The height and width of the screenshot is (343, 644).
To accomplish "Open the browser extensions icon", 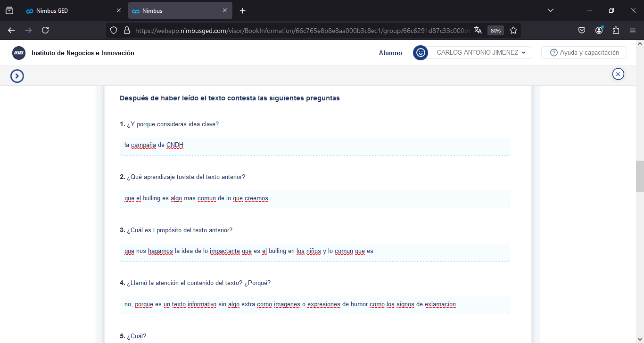I will pyautogui.click(x=616, y=30).
